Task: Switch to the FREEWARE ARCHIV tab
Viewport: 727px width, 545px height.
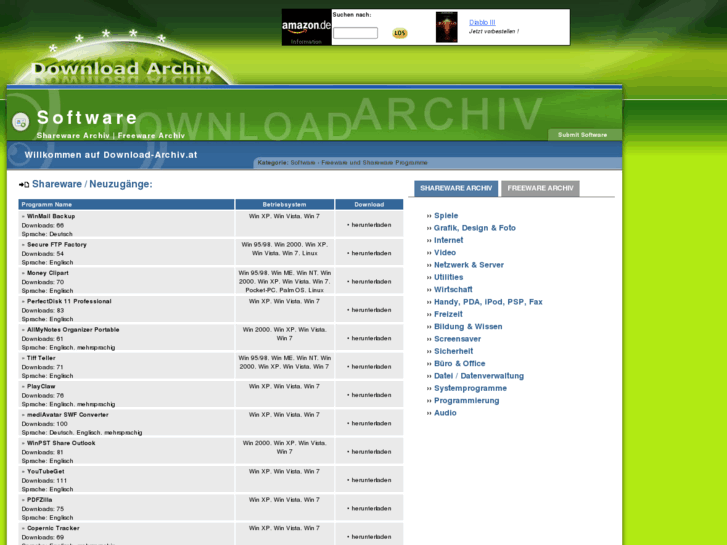Action: pyautogui.click(x=540, y=188)
